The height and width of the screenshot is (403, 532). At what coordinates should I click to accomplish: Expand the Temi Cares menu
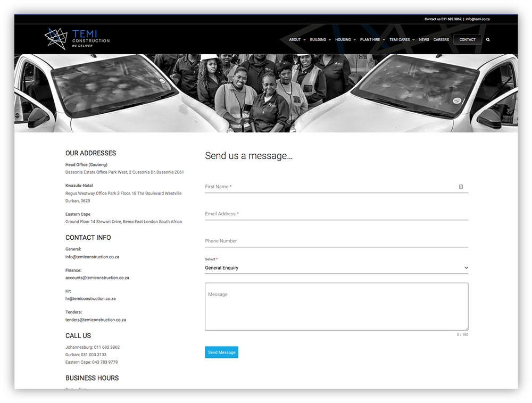(402, 40)
